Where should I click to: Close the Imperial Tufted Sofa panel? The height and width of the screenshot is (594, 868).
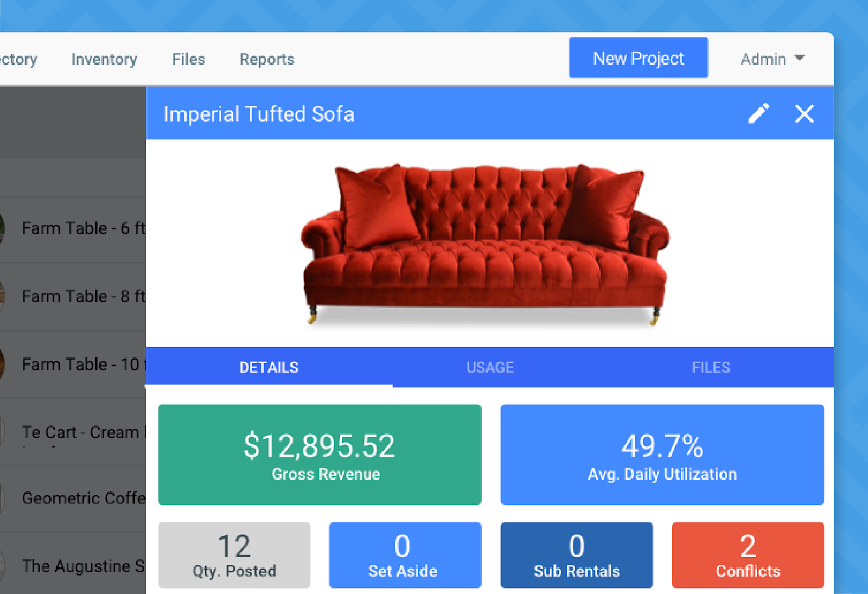(x=804, y=114)
